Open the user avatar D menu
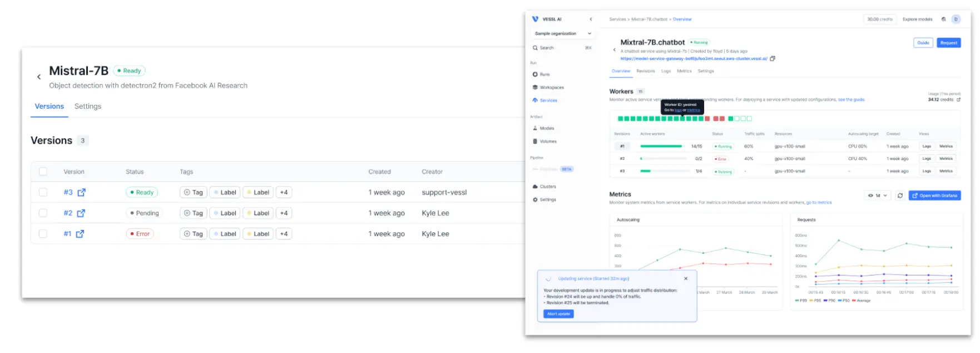 [956, 19]
